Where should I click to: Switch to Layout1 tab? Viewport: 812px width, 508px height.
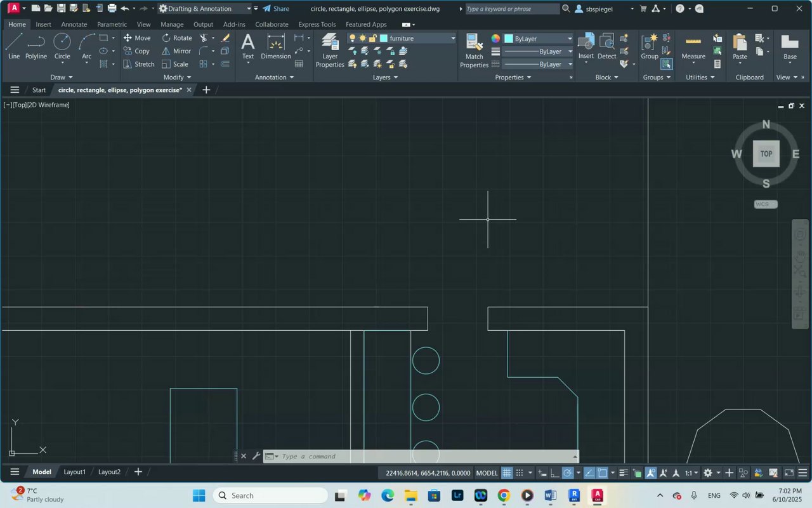click(x=75, y=472)
